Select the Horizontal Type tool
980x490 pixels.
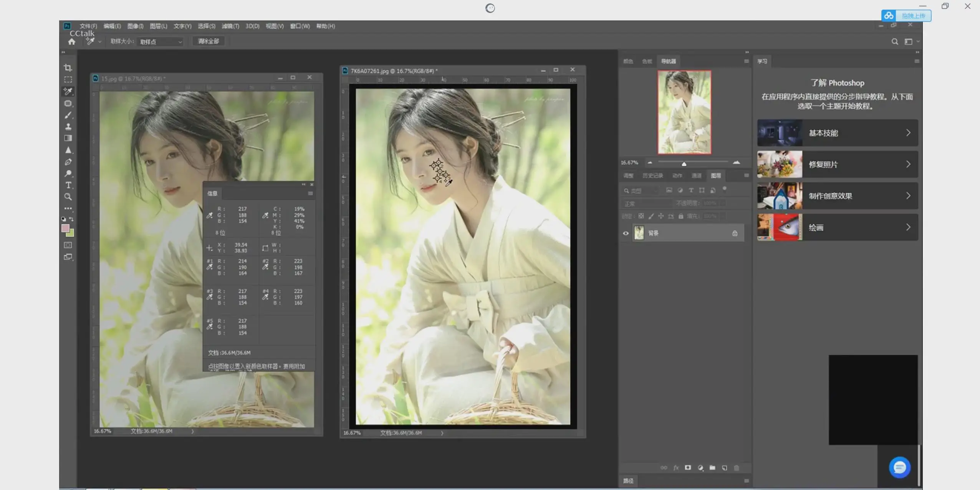pos(68,185)
